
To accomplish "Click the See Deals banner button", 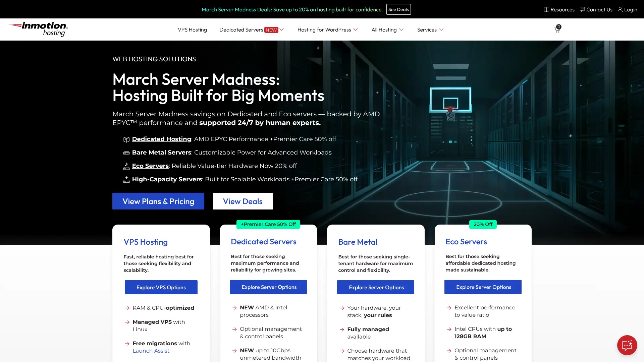I will [398, 9].
